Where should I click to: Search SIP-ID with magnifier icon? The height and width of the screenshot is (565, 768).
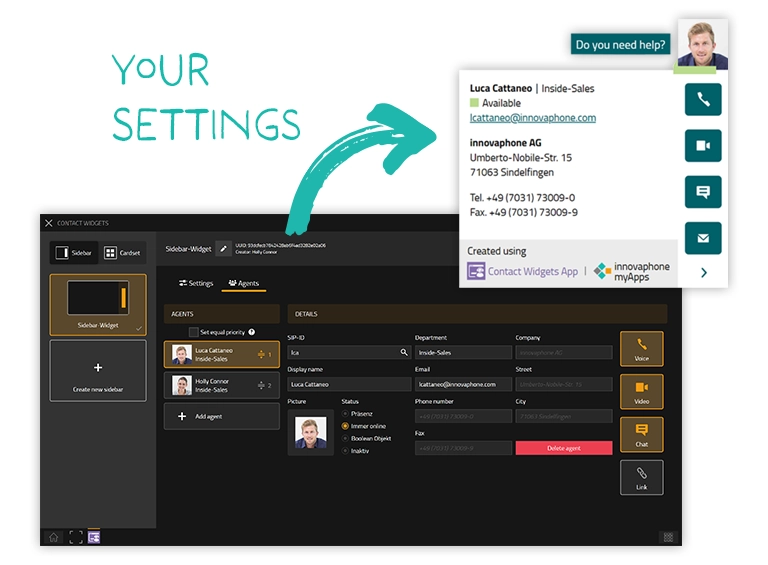coord(404,352)
